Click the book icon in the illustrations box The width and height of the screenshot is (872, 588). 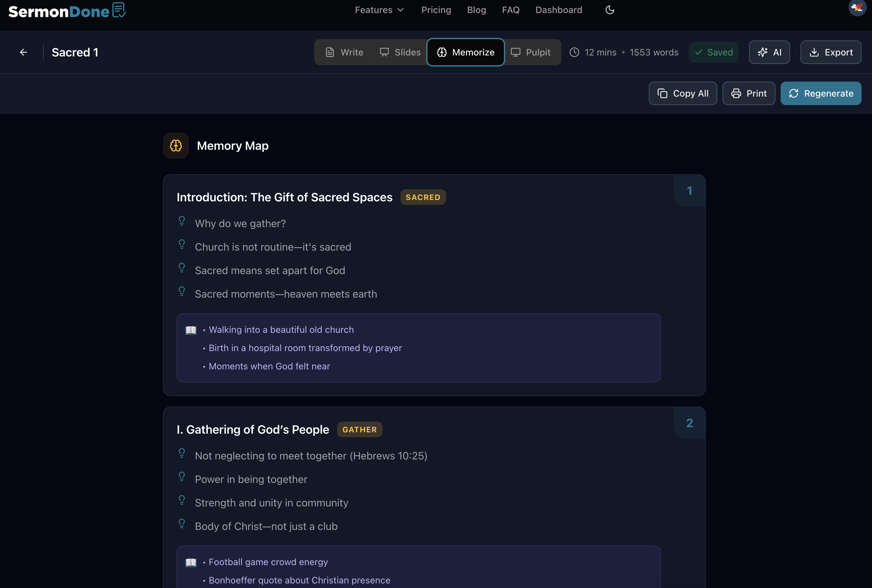pos(191,330)
